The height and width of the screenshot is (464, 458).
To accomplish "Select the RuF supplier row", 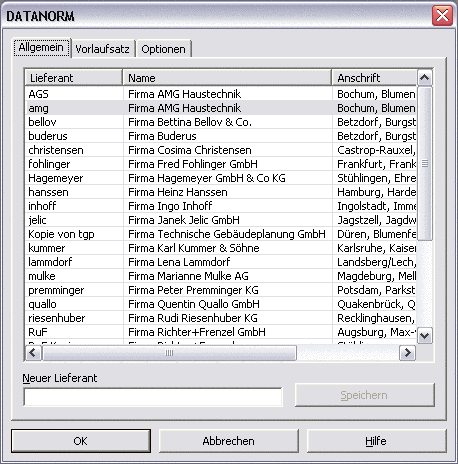I will [221, 332].
